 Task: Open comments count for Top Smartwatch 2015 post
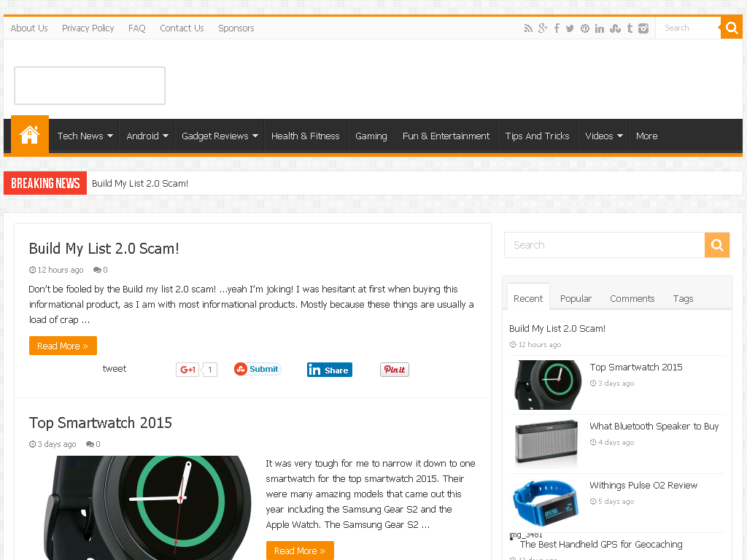click(x=93, y=444)
